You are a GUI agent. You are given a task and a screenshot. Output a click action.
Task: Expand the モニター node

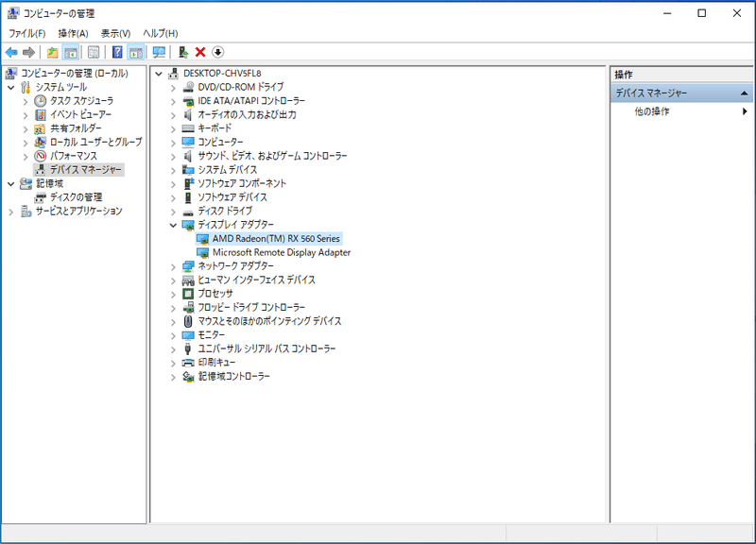click(x=173, y=335)
